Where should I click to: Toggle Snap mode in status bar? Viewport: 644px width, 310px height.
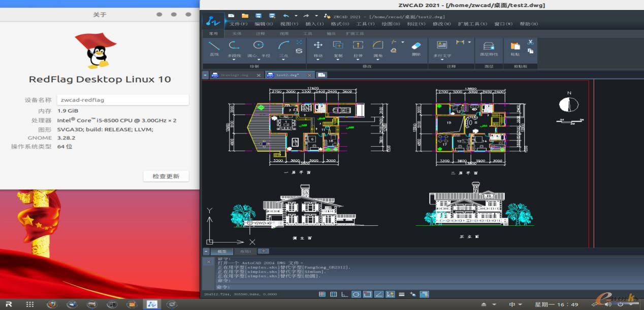(322, 294)
